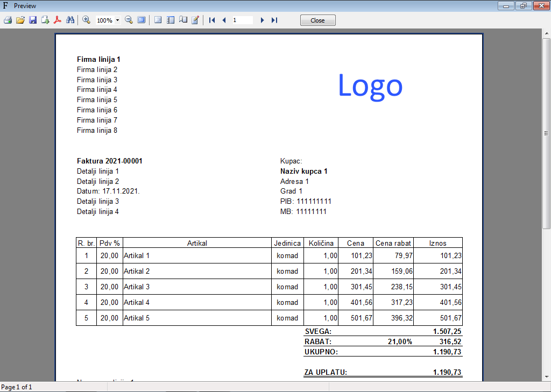Go to the previous page
Screen dimensions: 551x392
[x=224, y=20]
